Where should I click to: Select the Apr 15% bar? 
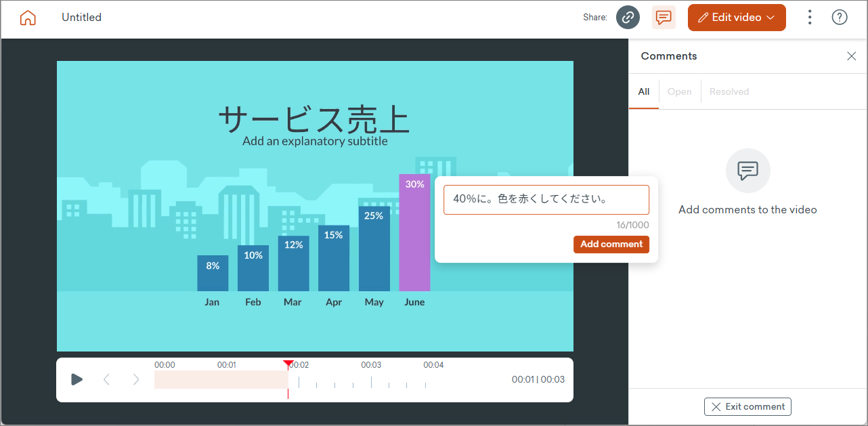point(334,259)
